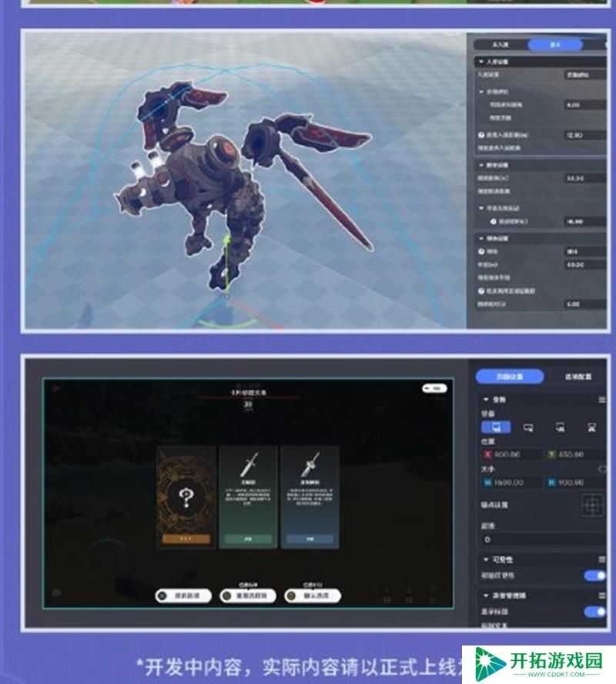616x684 pixels.
Task: Click the round icon beside the 16.00 row
Action: (x=494, y=222)
